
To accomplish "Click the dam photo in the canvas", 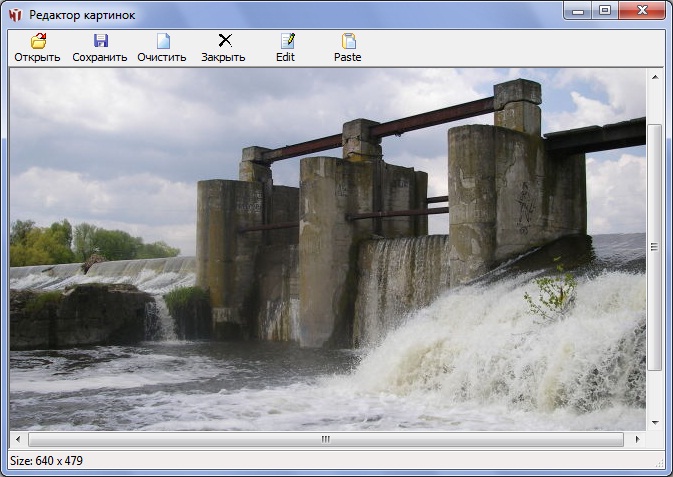I will coord(328,250).
